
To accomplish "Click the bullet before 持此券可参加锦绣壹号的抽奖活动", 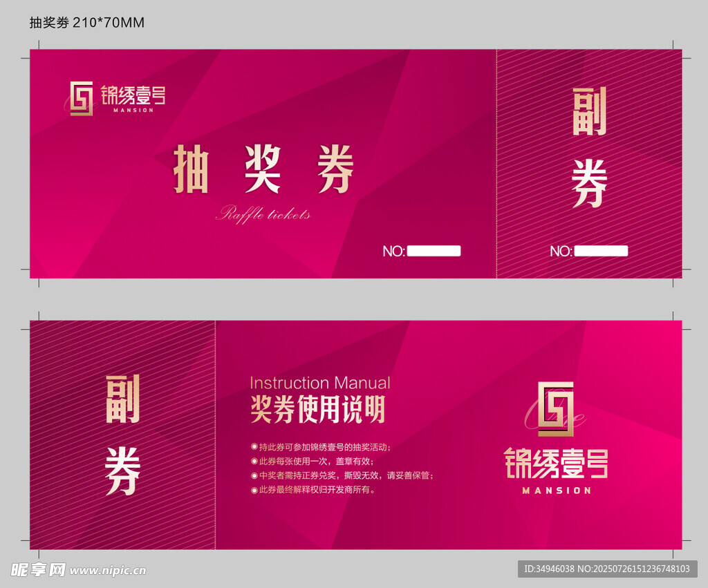I will (254, 447).
